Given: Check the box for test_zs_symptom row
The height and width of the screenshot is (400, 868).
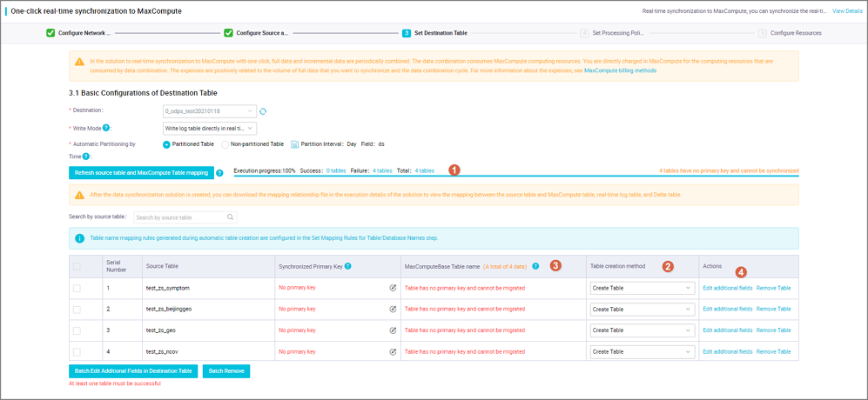Looking at the screenshot, I should coord(77,288).
